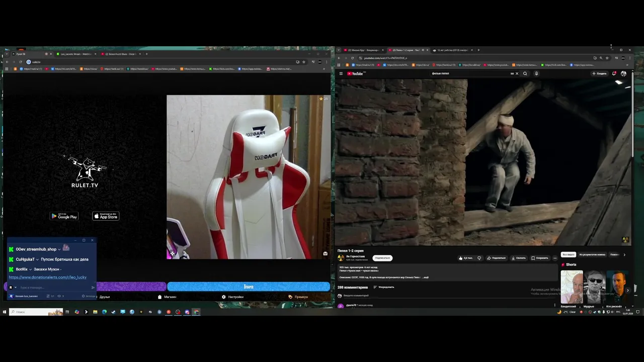
Task: Reload the rulet.tv page
Action: (x=21, y=62)
